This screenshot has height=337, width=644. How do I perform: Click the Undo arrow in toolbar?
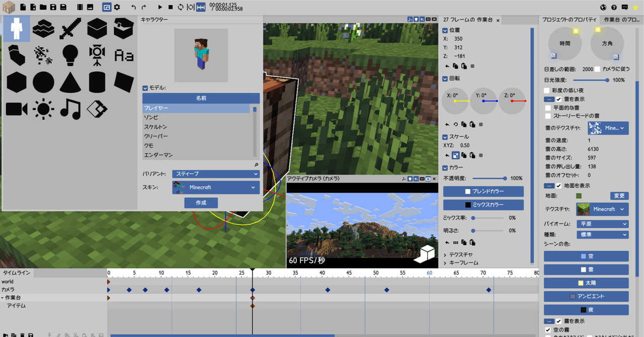coord(133,7)
